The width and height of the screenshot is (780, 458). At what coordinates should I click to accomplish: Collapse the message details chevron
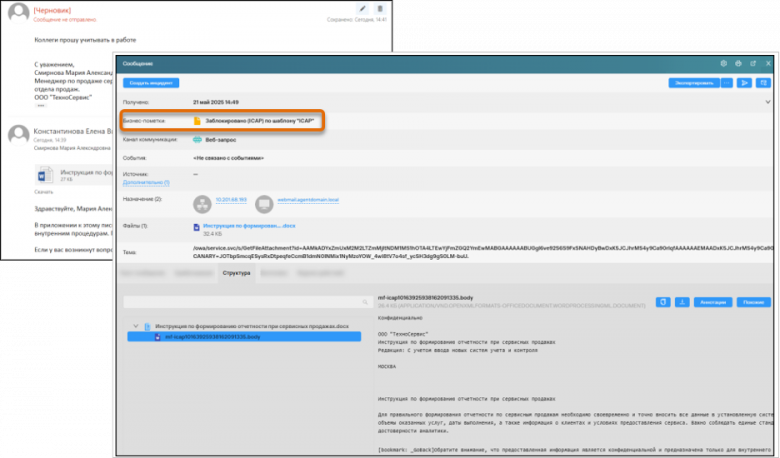coord(767,102)
